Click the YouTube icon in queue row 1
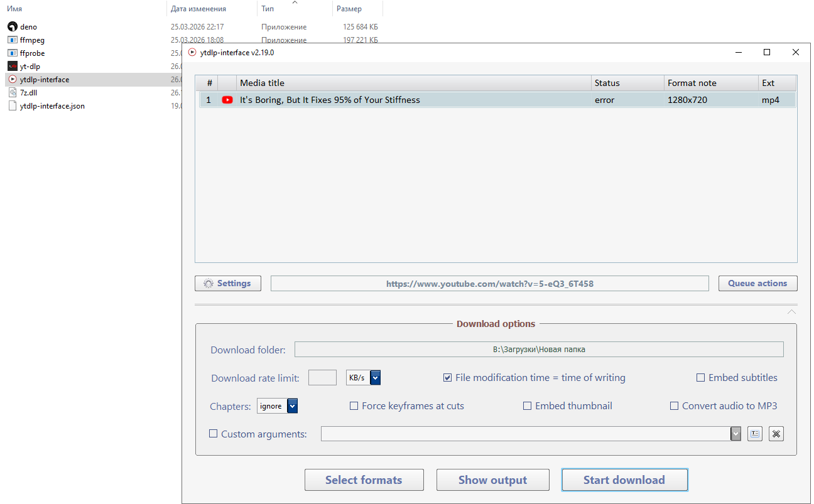This screenshot has height=504, width=814. tap(227, 100)
